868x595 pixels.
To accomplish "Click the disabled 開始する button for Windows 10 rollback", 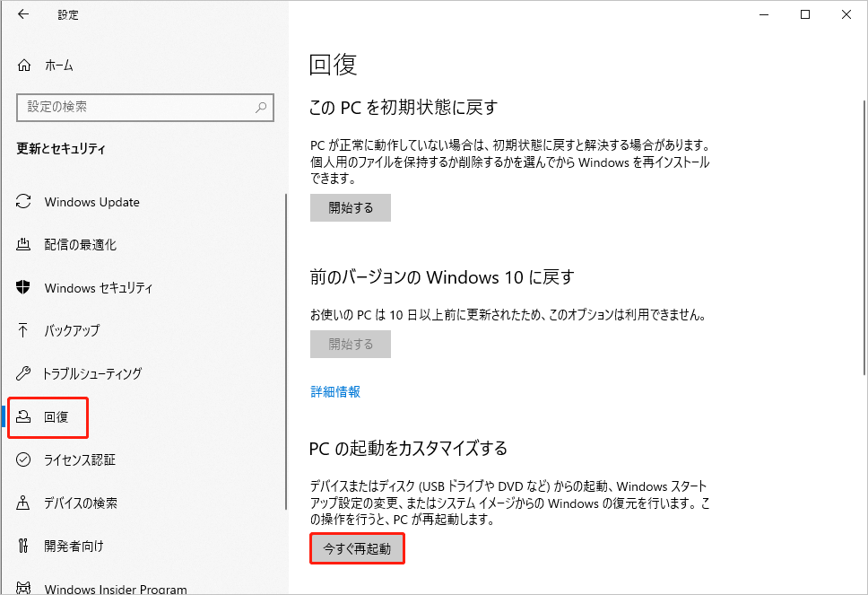I will [351, 344].
